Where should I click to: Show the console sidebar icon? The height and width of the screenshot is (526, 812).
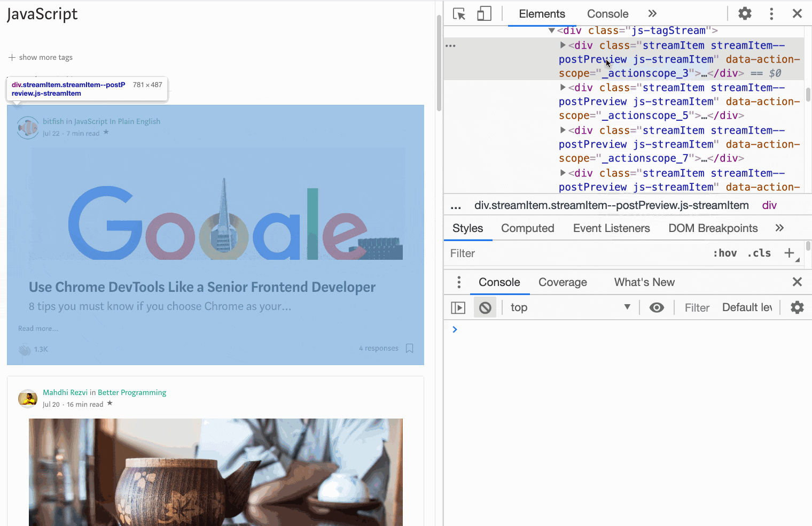click(x=458, y=307)
